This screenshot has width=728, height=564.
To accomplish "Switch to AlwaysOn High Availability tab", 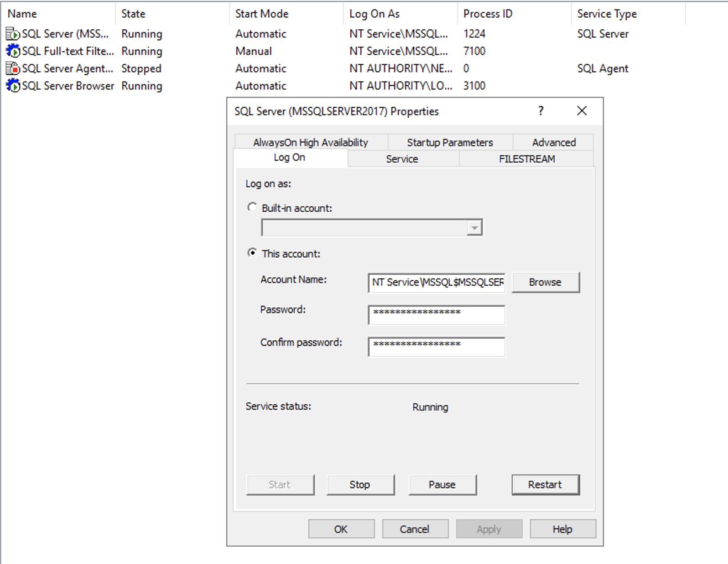I will point(311,142).
